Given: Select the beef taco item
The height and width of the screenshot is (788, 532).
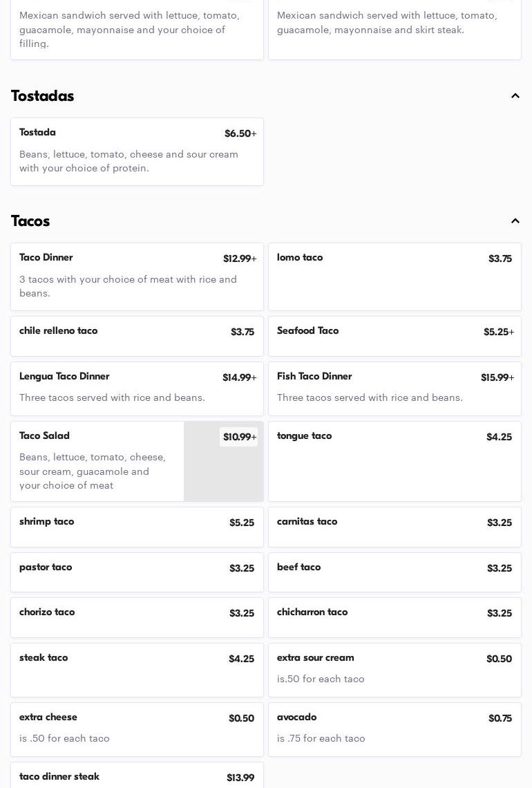Looking at the screenshot, I should click(x=395, y=572).
